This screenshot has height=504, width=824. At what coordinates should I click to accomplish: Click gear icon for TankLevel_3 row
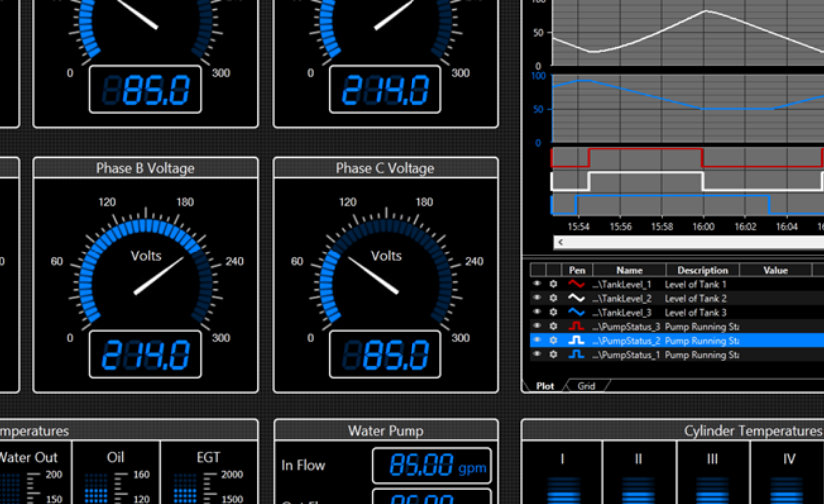point(552,312)
